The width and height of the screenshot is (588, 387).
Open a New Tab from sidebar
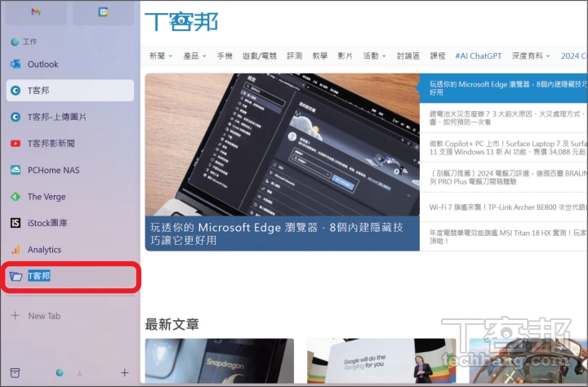(x=70, y=316)
